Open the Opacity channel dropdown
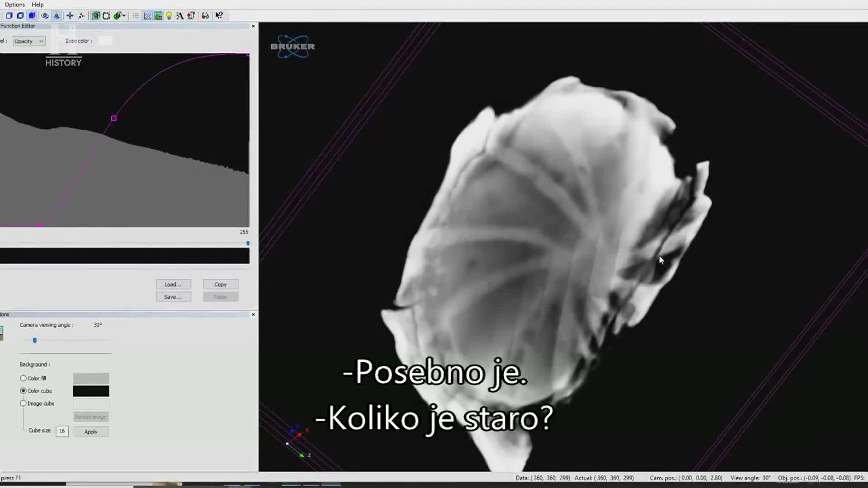Screen dimensions: 868x488 coord(29,41)
